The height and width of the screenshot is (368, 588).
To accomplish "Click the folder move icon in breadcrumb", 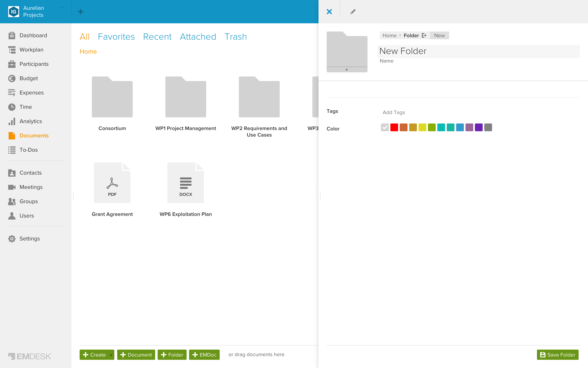I will (424, 36).
